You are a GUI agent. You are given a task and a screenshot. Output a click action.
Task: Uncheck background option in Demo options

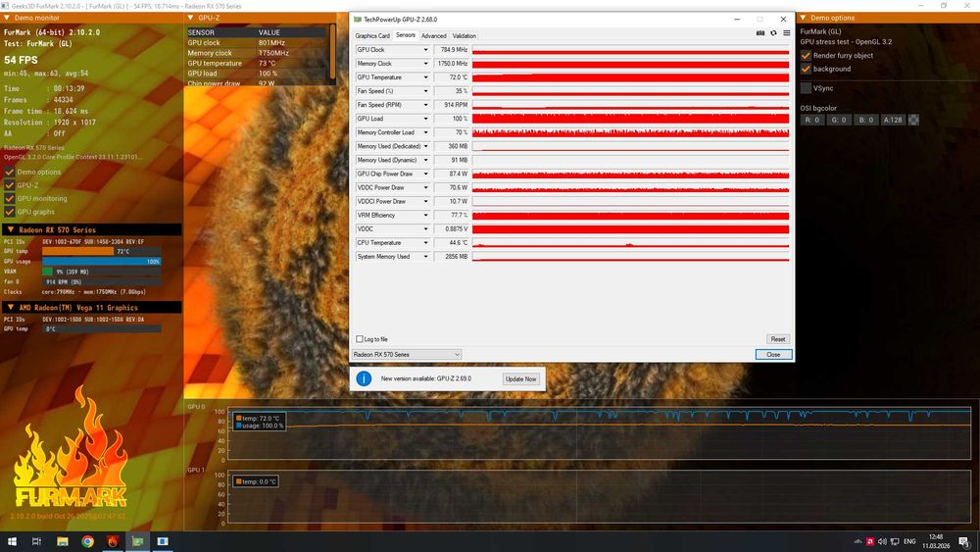pos(806,69)
